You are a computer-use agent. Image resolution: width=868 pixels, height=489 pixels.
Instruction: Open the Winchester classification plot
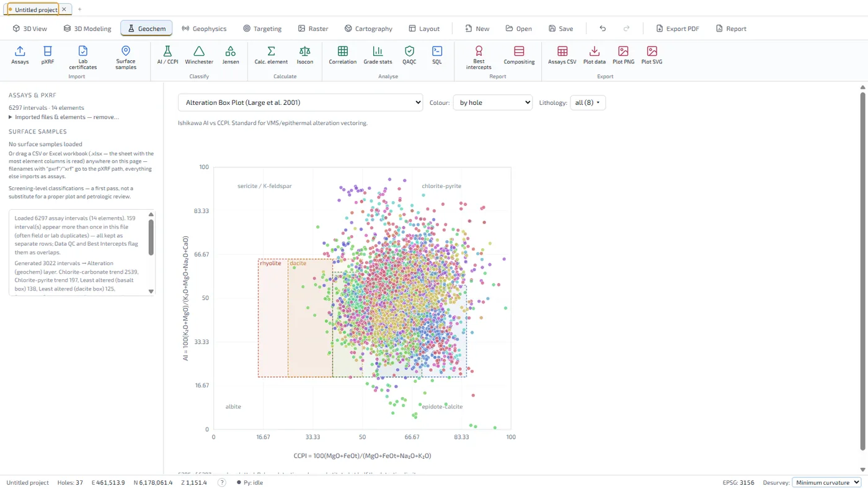click(199, 55)
